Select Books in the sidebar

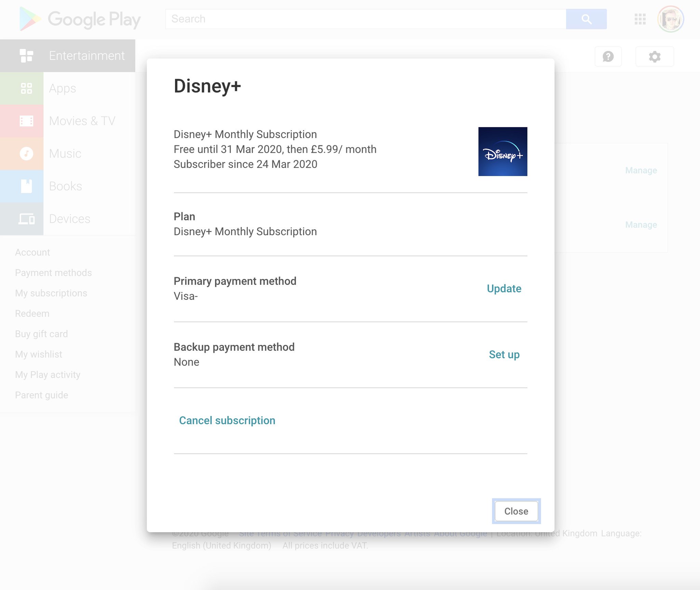click(x=68, y=186)
